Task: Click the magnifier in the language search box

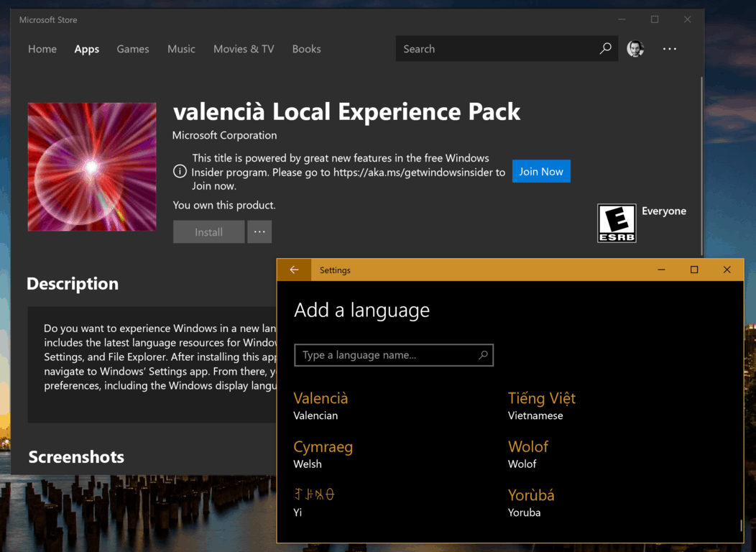Action: (x=483, y=355)
